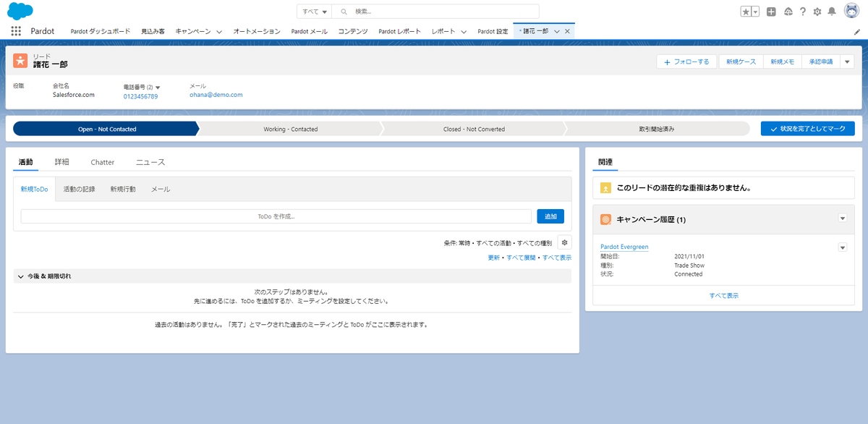
Task: Select the 新規行動 sub-tab
Action: (x=123, y=189)
